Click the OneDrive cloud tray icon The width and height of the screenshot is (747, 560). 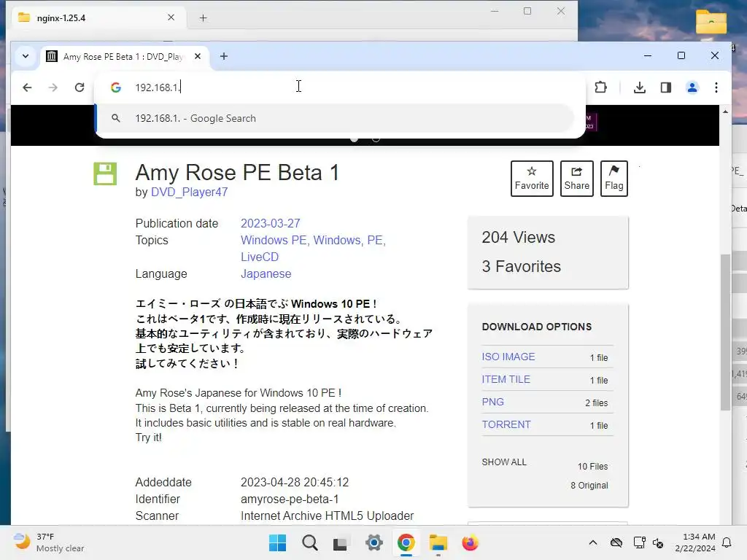pyautogui.click(x=616, y=542)
